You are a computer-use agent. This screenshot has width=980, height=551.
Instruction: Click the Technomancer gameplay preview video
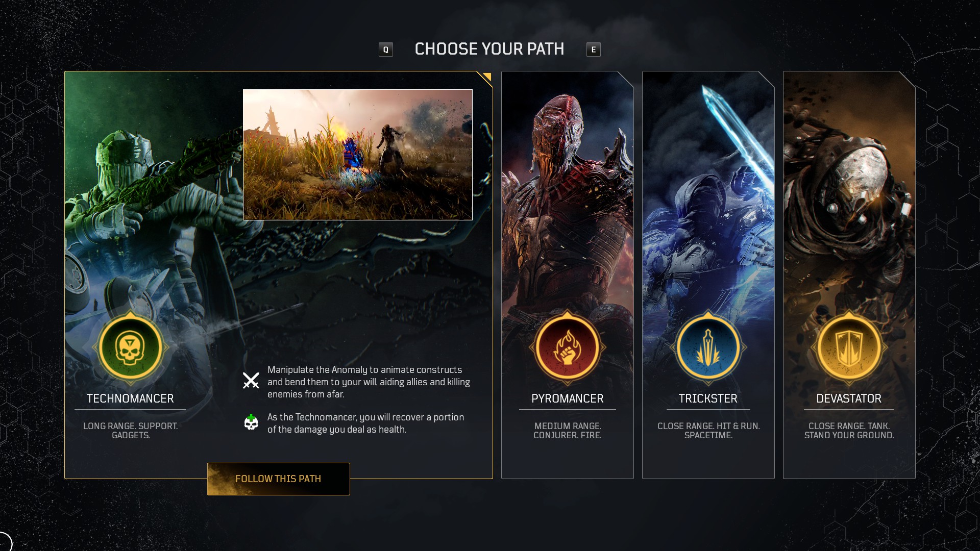click(358, 155)
